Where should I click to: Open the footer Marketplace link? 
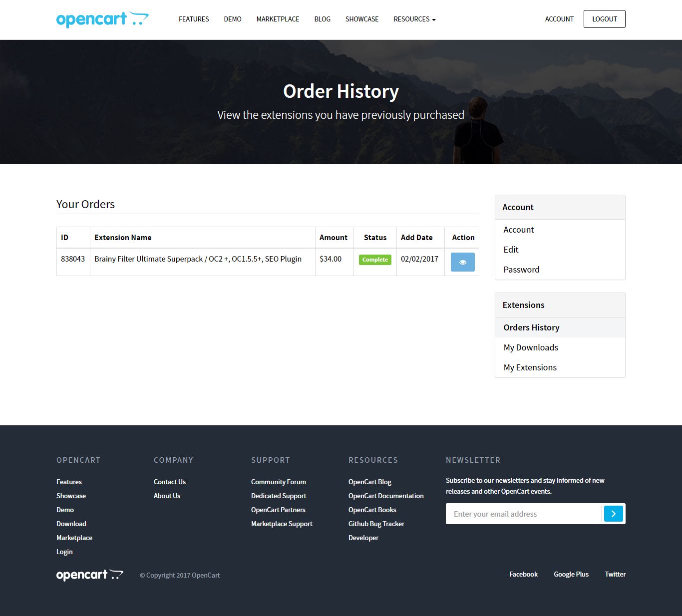(x=74, y=538)
